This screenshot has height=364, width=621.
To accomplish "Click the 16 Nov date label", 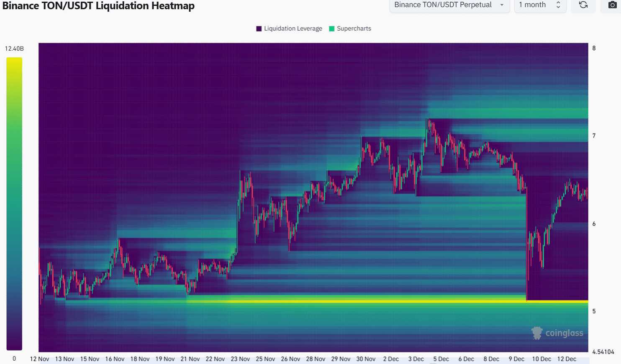I will click(115, 359).
